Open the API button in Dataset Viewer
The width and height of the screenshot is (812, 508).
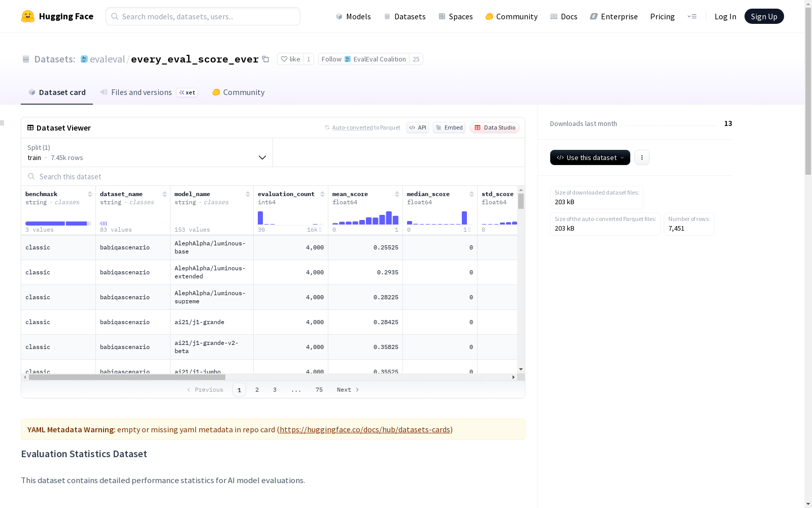(x=418, y=128)
